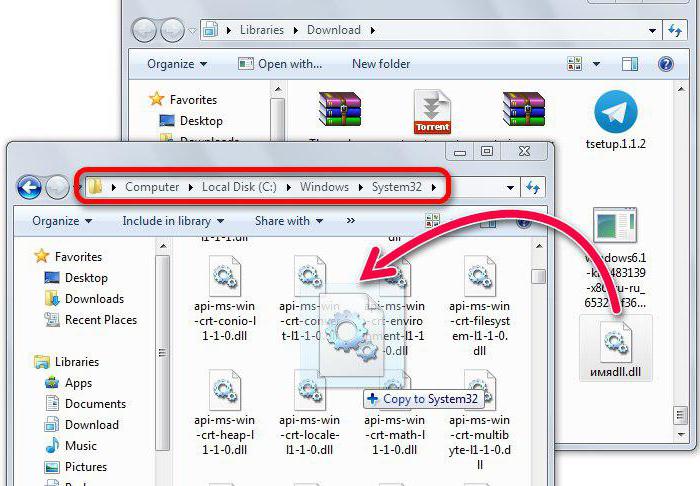Expand arrow after Download breadcrumb
This screenshot has width=700, height=486.
372,30
